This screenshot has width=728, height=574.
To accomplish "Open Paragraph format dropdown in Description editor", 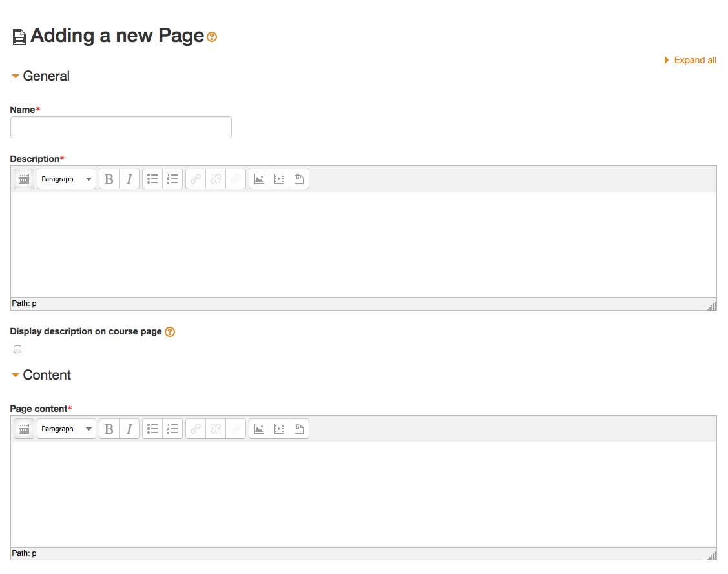I will tap(67, 179).
